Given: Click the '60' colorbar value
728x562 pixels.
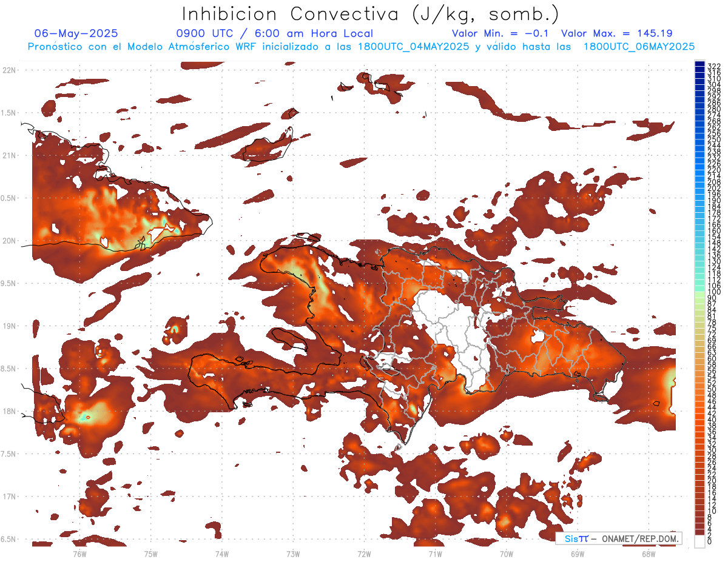Looking at the screenshot, I should click(x=712, y=358).
